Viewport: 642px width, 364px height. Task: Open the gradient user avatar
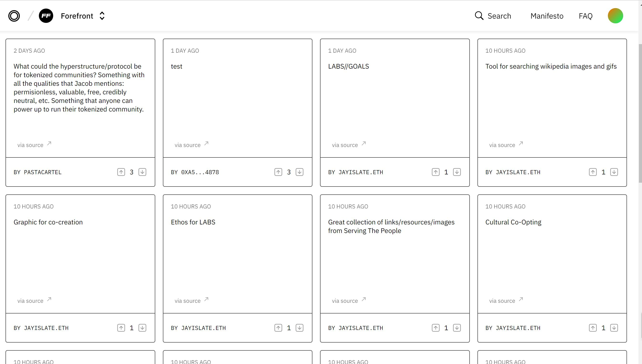click(x=615, y=16)
